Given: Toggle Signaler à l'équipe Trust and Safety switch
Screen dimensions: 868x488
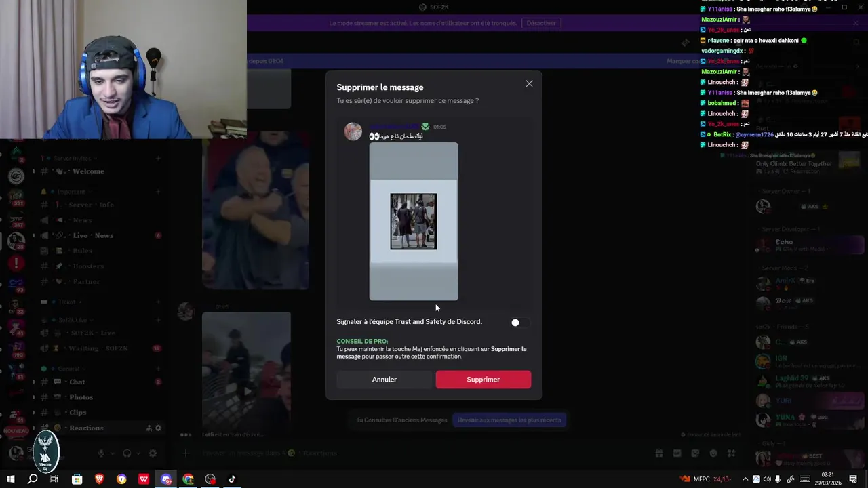Looking at the screenshot, I should (519, 323).
